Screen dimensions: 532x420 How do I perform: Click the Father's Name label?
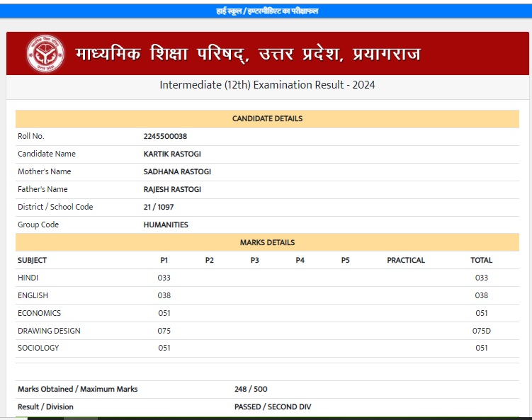43,189
